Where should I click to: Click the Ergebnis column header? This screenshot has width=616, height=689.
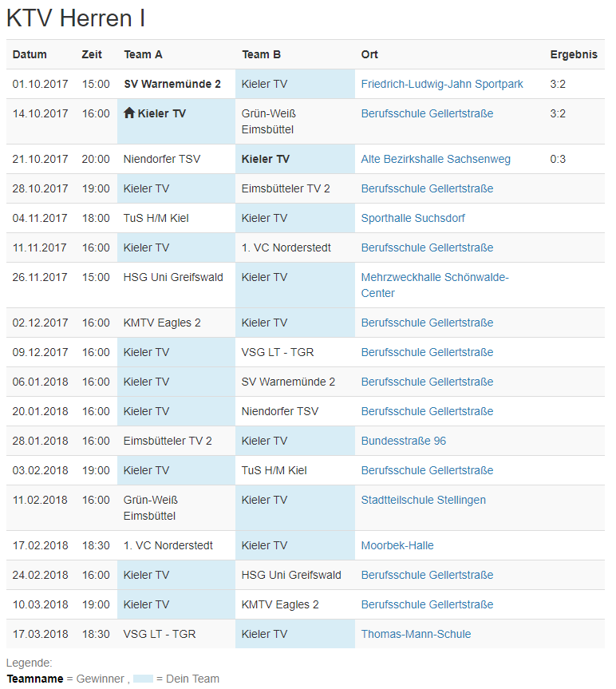pos(574,54)
